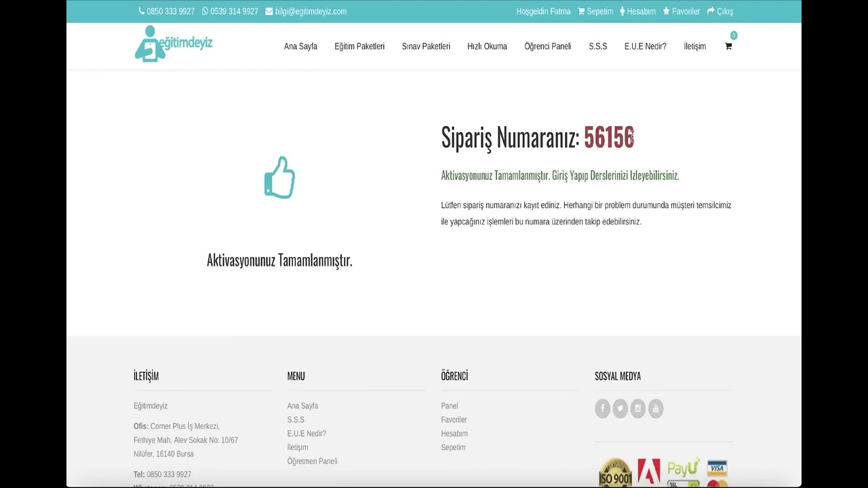868x488 pixels.
Task: Go to the Hızlı Okuma menu item
Action: [487, 47]
